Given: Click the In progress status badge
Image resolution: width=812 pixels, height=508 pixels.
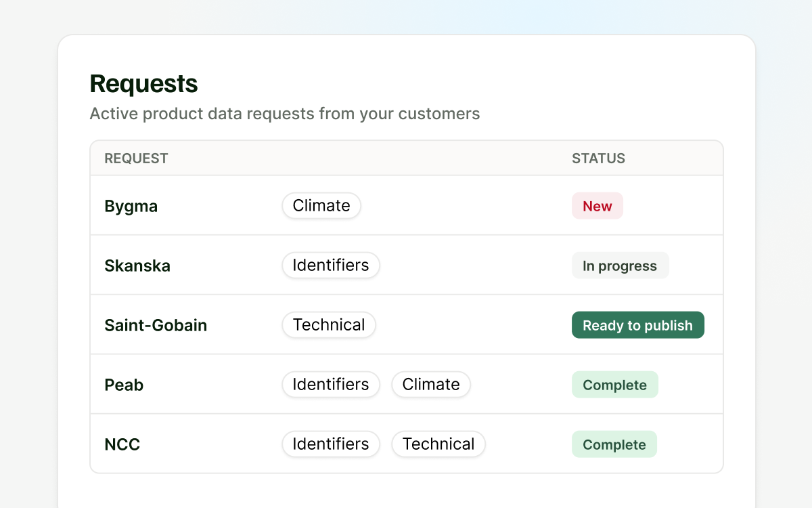Looking at the screenshot, I should 621,266.
